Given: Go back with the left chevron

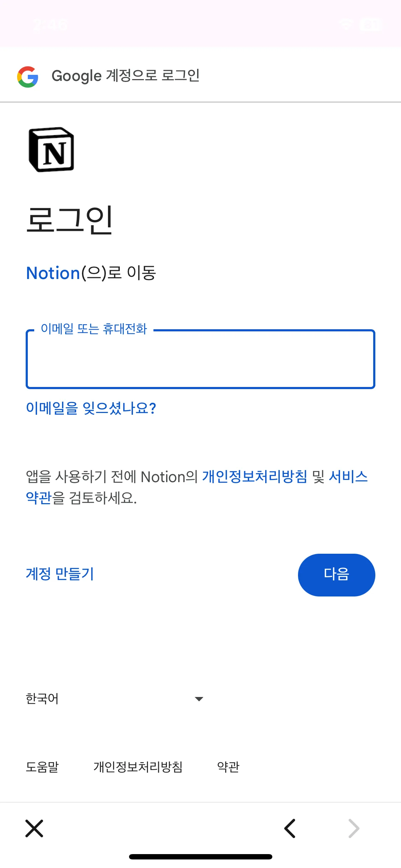Looking at the screenshot, I should point(290,828).
